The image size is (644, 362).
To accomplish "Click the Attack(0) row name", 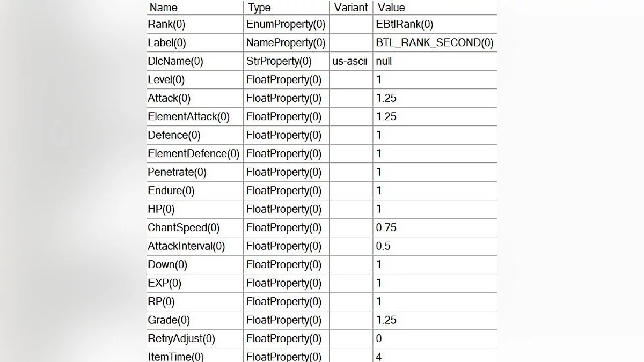I will click(x=169, y=98).
